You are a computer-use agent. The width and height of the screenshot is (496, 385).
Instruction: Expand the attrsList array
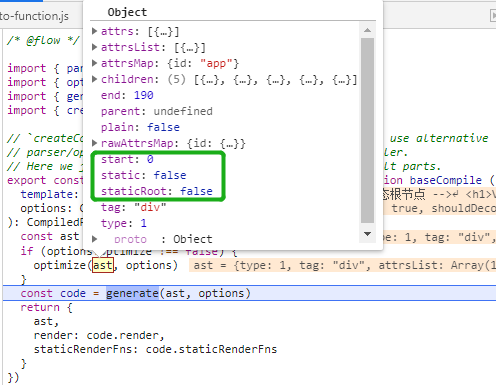pyautogui.click(x=95, y=47)
